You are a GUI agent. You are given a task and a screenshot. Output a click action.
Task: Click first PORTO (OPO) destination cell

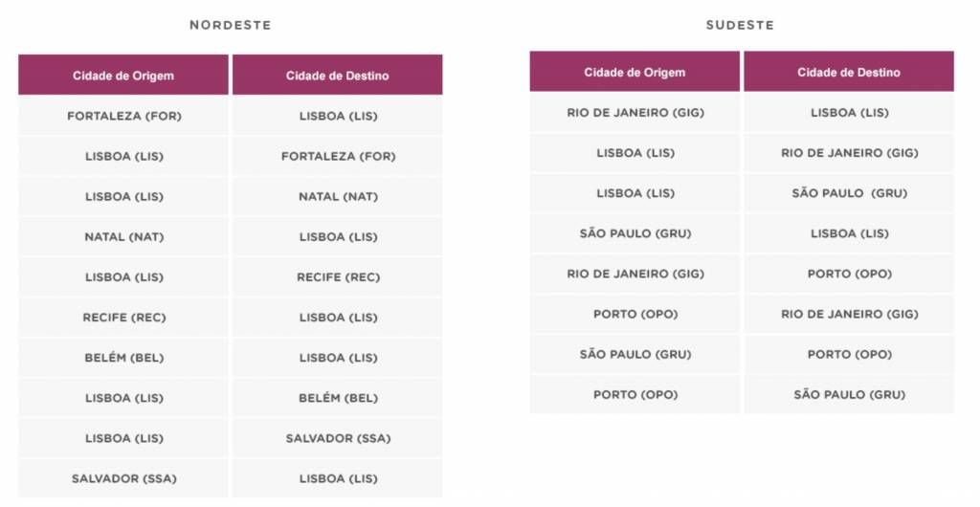(849, 274)
